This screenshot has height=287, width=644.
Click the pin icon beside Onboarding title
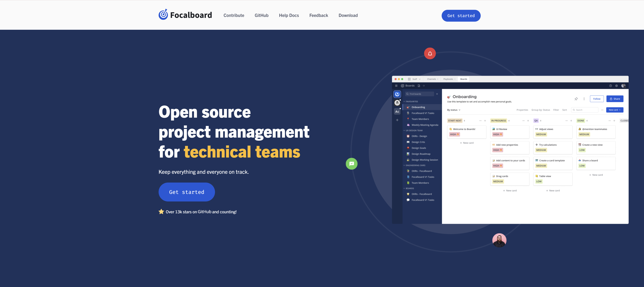(576, 99)
